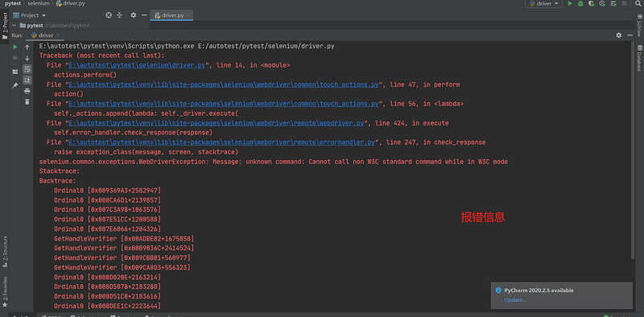Click the driver.py breadcrumb

[71, 3]
